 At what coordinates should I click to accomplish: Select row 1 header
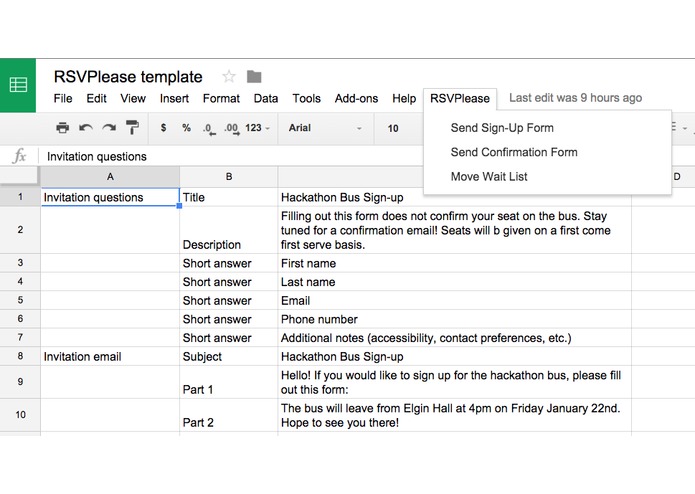coord(20,197)
